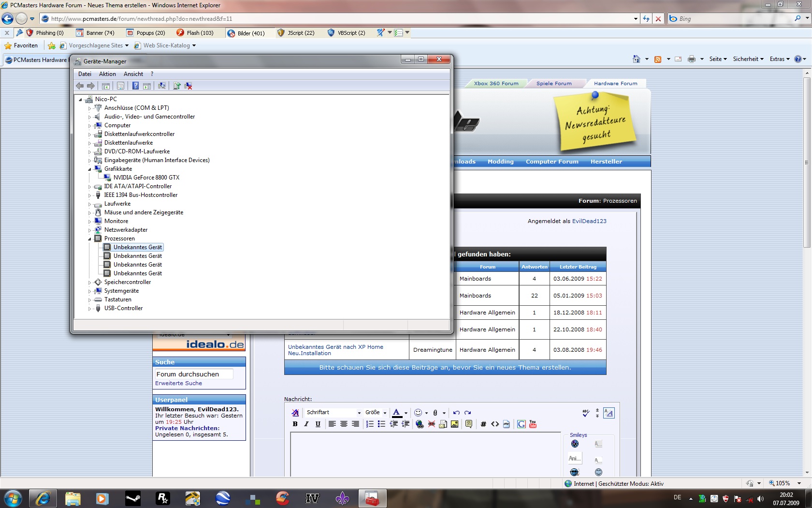Wrap selection in HTML tags icon
This screenshot has height=508, width=812.
(495, 424)
